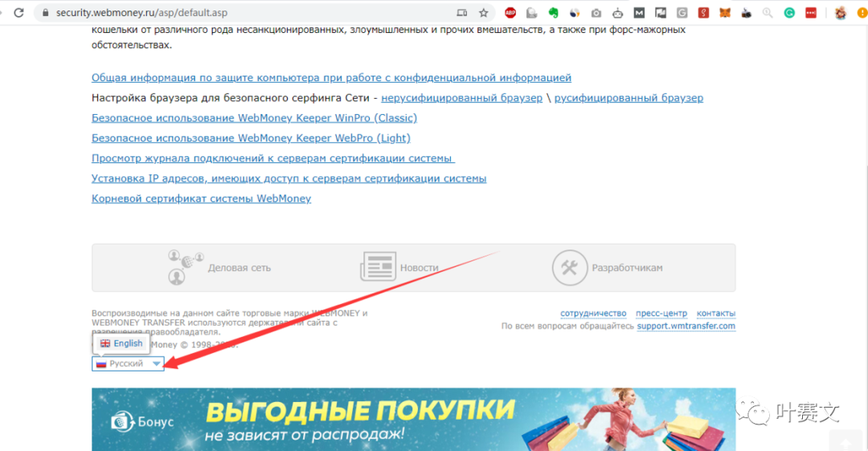Click the Новости label
This screenshot has width=868, height=451.
(x=419, y=268)
